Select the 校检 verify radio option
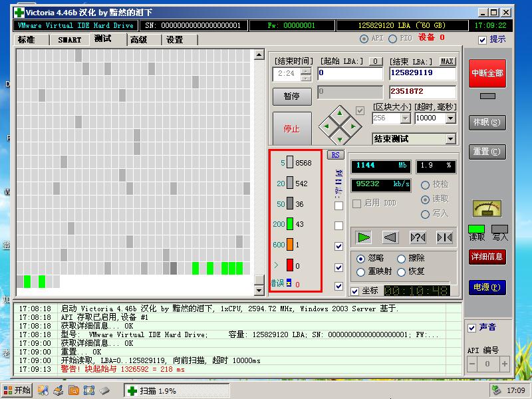 (425, 185)
